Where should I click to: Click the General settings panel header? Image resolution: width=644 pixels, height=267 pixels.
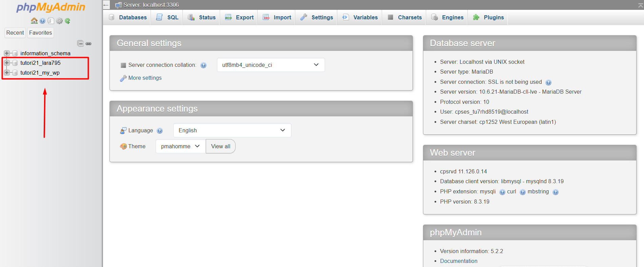click(261, 43)
